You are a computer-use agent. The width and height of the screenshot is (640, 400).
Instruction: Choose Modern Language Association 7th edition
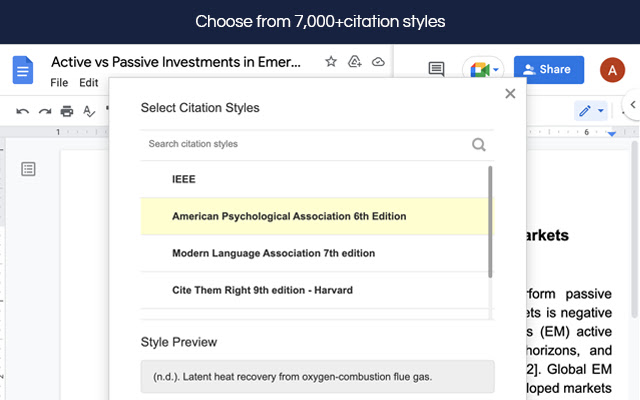click(x=273, y=253)
